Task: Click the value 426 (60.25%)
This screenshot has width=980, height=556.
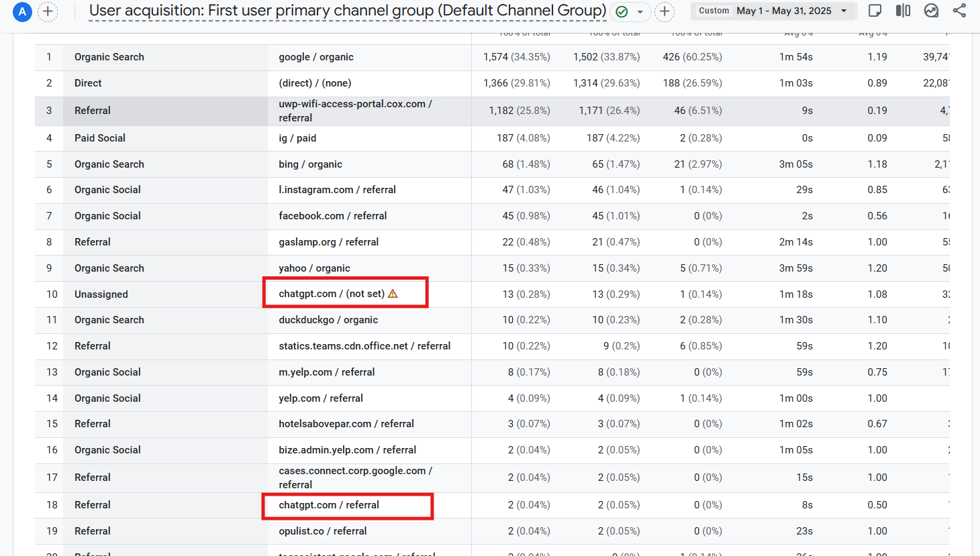Action: tap(693, 57)
